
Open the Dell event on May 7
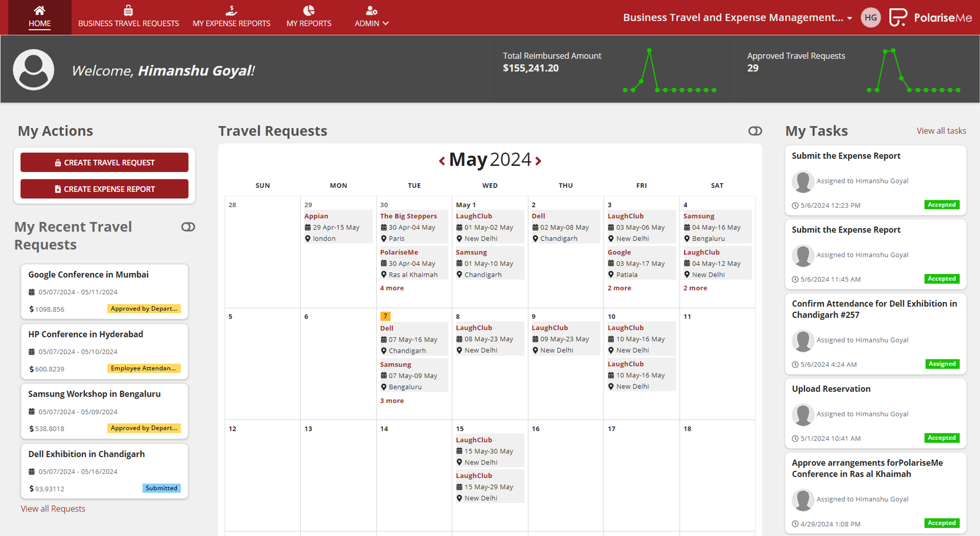point(413,339)
